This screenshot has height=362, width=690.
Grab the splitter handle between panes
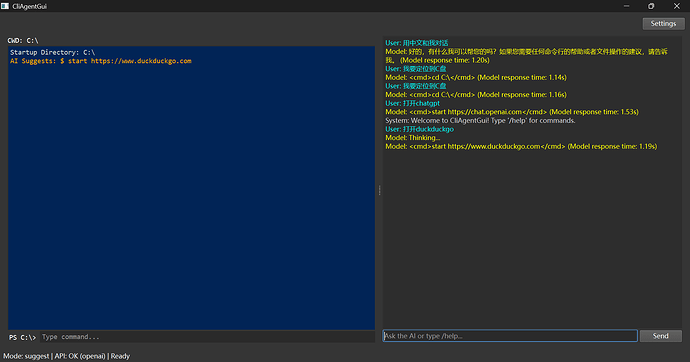[x=379, y=190]
